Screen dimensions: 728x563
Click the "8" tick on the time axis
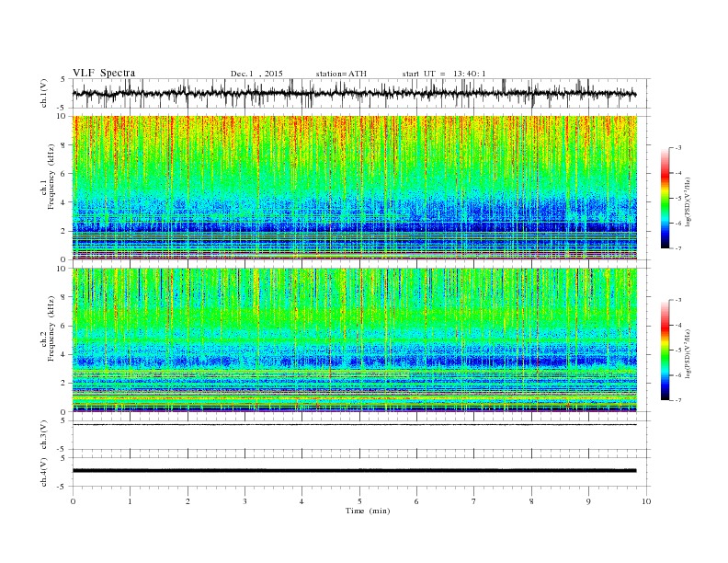point(531,501)
